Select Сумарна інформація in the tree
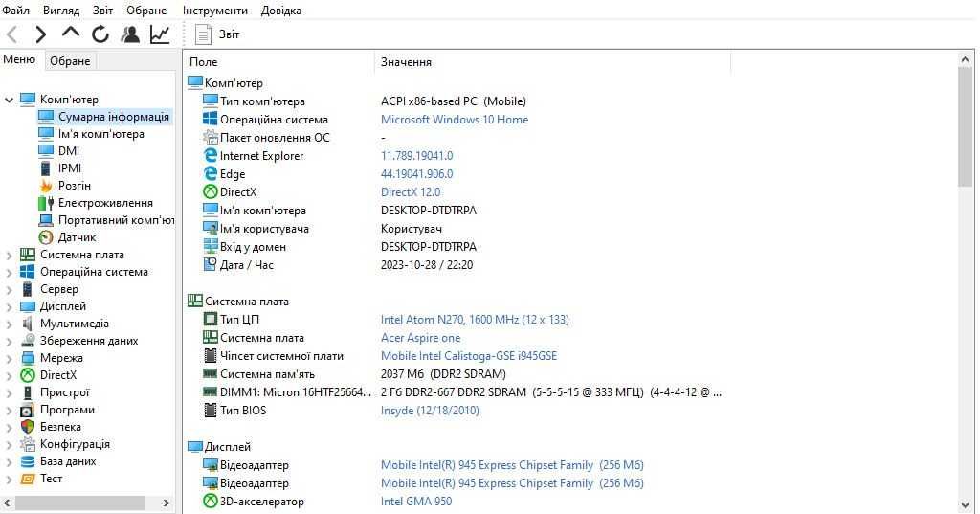This screenshot has height=514, width=980. (x=113, y=117)
